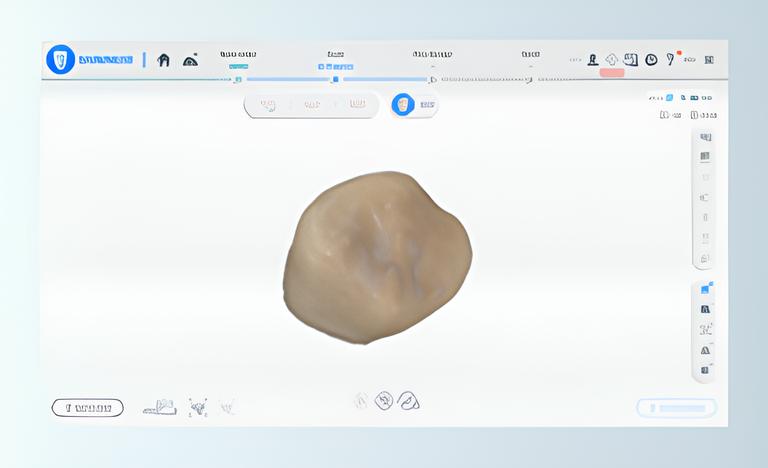768x468 pixels.
Task: Click the middle handle on the workflow progress bar
Action: (336, 79)
